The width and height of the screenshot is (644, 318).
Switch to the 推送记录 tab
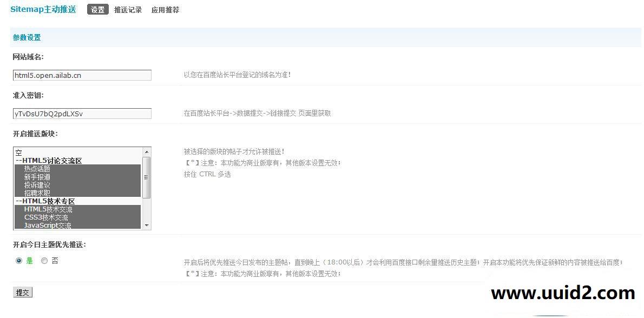pos(128,9)
